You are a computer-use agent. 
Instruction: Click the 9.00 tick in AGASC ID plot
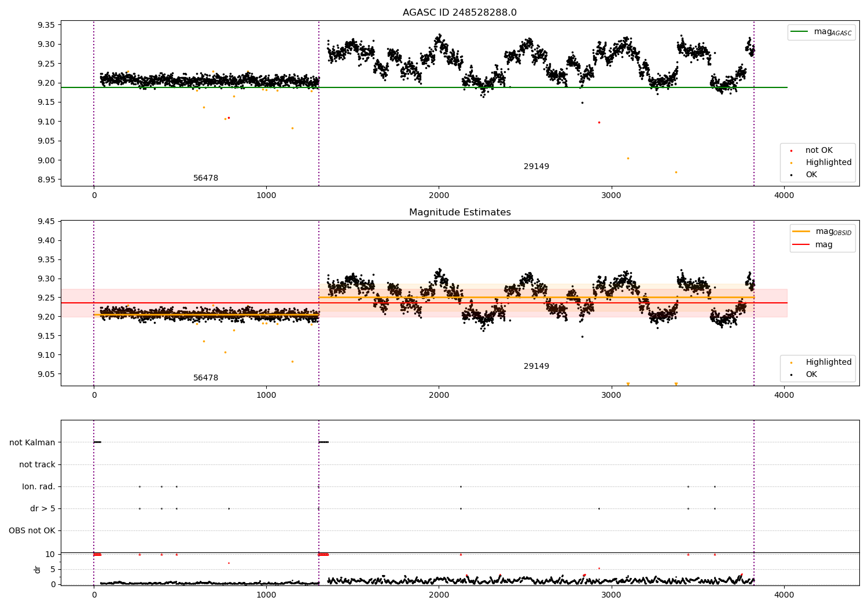pos(46,160)
